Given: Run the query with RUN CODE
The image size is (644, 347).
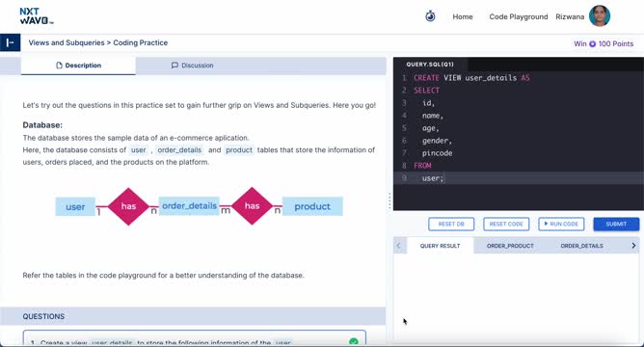Looking at the screenshot, I should tap(561, 225).
